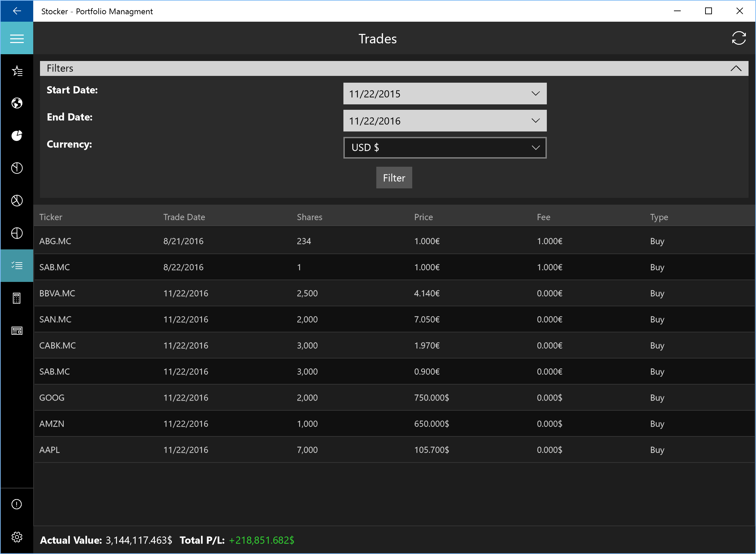The width and height of the screenshot is (756, 554).
Task: Open the Start Date dropdown
Action: click(x=444, y=94)
